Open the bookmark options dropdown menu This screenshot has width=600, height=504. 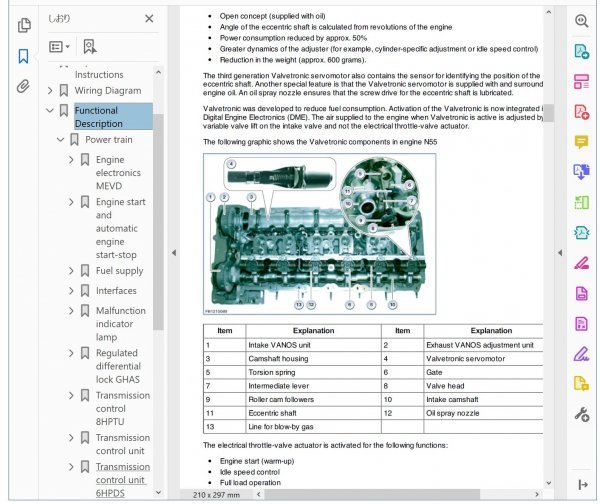(x=59, y=47)
